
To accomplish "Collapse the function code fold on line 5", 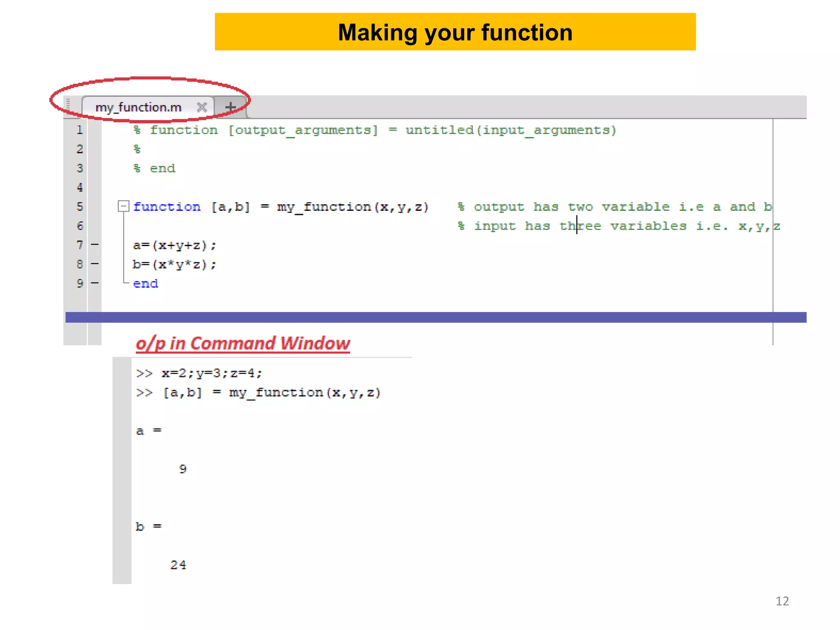I will coord(123,206).
